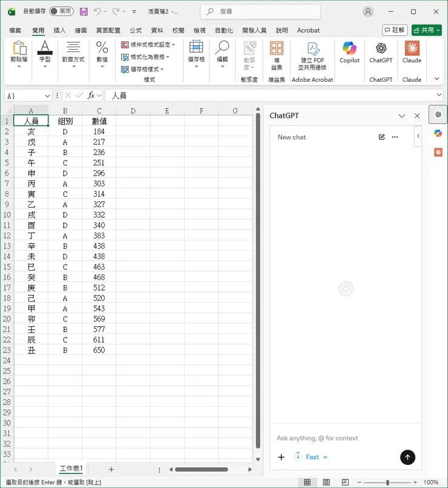Select column C header

click(99, 111)
